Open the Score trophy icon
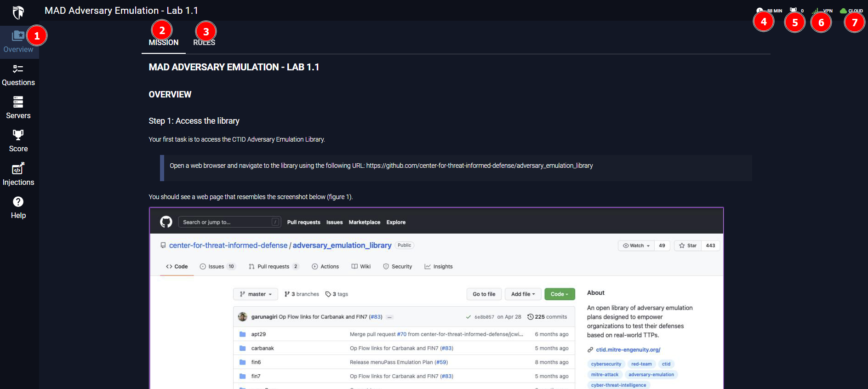The image size is (868, 389). (18, 135)
